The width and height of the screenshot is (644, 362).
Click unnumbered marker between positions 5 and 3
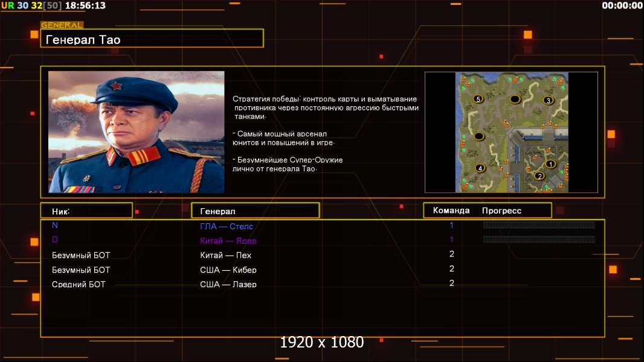(x=515, y=99)
